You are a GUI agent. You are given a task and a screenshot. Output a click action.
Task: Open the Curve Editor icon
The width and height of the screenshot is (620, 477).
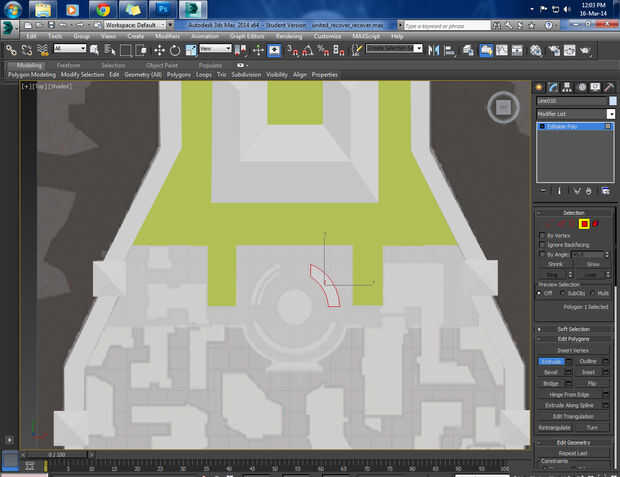point(501,50)
